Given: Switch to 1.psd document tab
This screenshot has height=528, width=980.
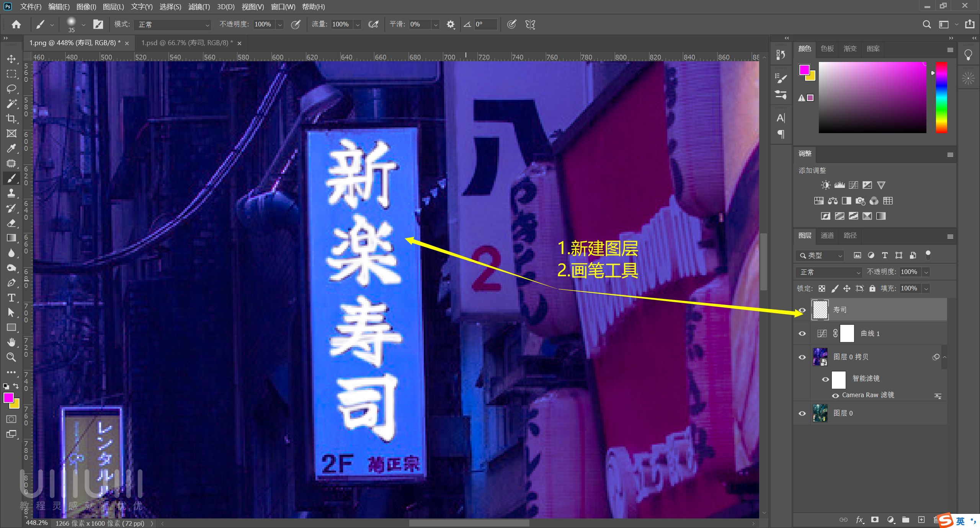Looking at the screenshot, I should tap(187, 43).
